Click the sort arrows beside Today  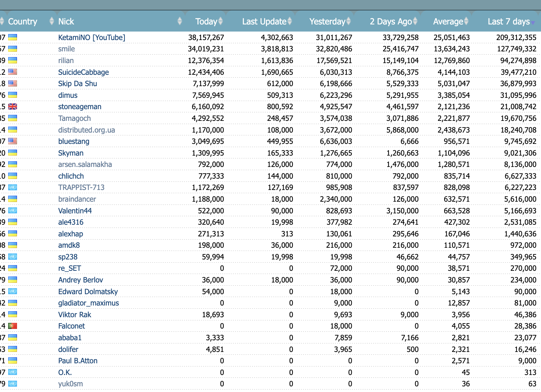coord(221,21)
